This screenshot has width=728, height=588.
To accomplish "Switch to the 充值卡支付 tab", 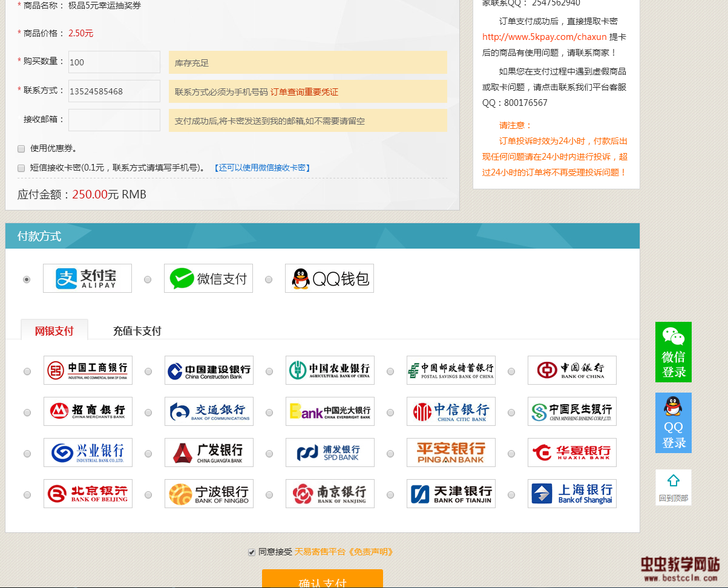I will [137, 331].
